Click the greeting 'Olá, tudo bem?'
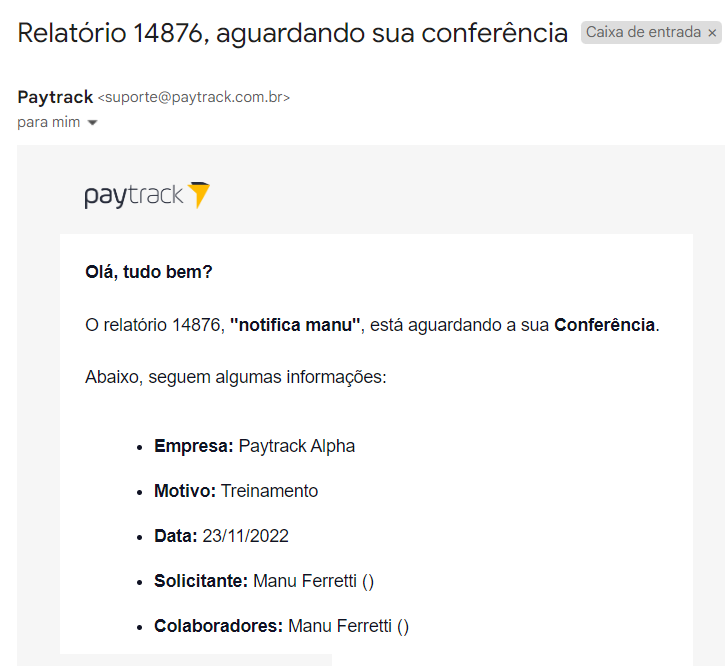 pyautogui.click(x=149, y=272)
